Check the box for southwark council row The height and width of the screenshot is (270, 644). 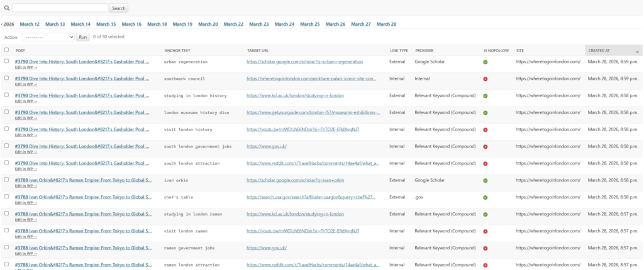click(6, 78)
